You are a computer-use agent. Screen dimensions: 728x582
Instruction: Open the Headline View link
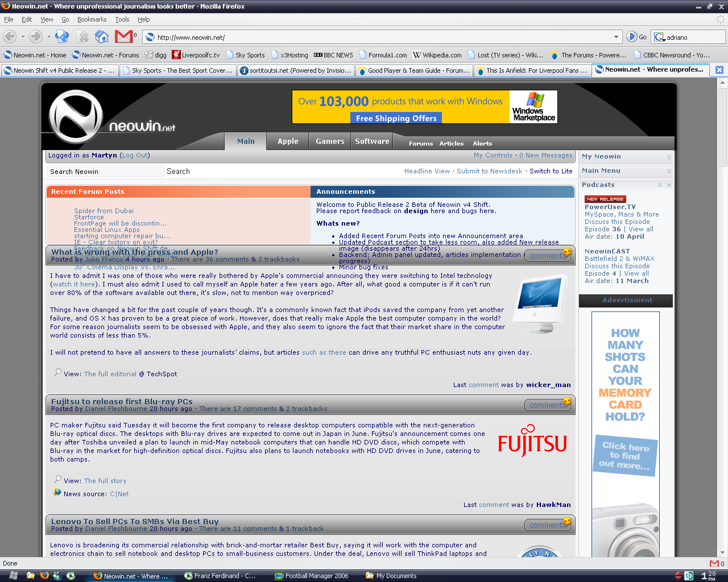427,171
